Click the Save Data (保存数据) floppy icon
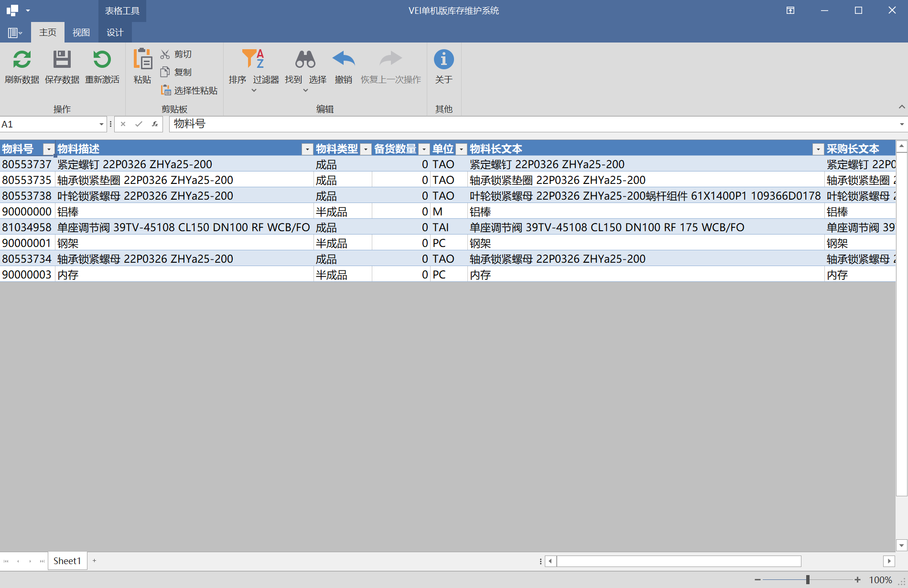 [62, 60]
